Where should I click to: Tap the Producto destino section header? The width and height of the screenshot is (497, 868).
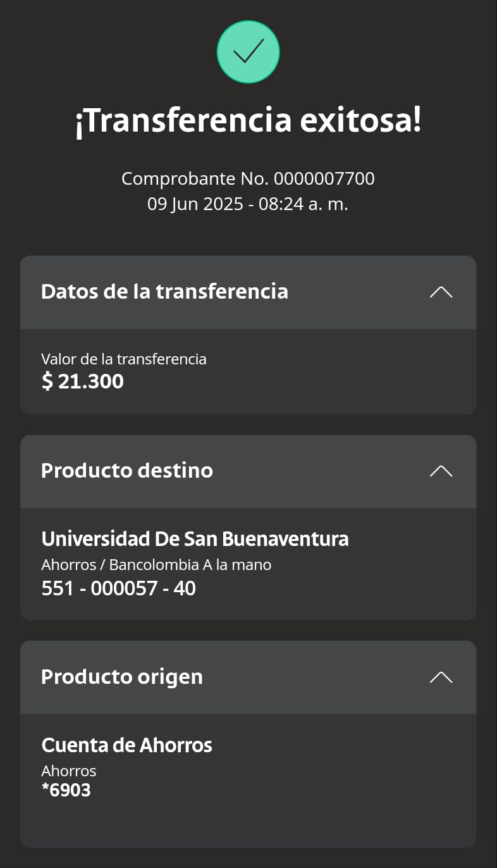click(248, 471)
